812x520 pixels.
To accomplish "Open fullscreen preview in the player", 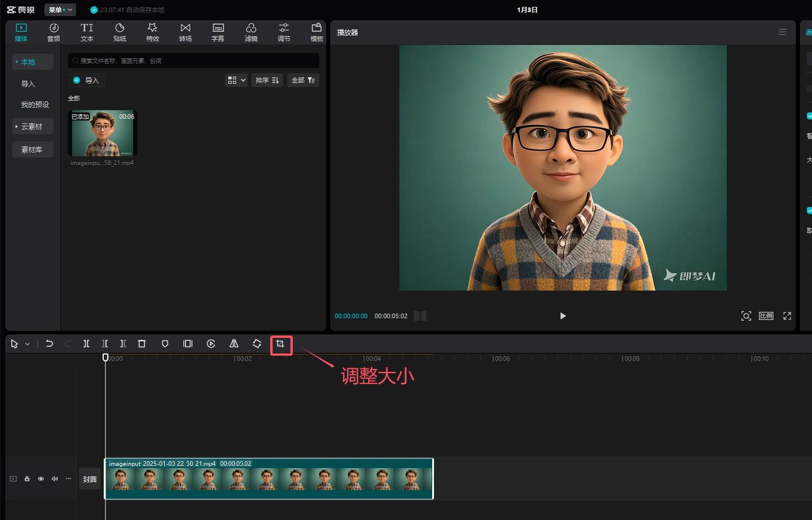I will [x=787, y=316].
